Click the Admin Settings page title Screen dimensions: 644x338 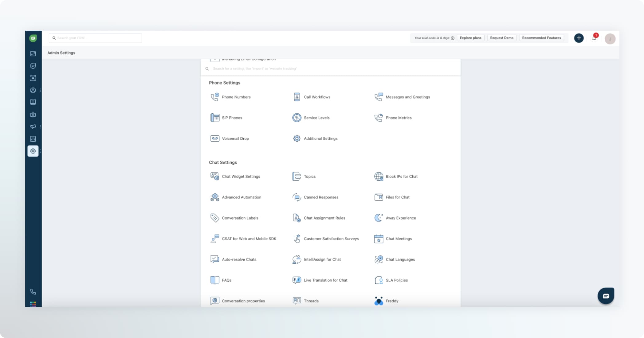(61, 53)
